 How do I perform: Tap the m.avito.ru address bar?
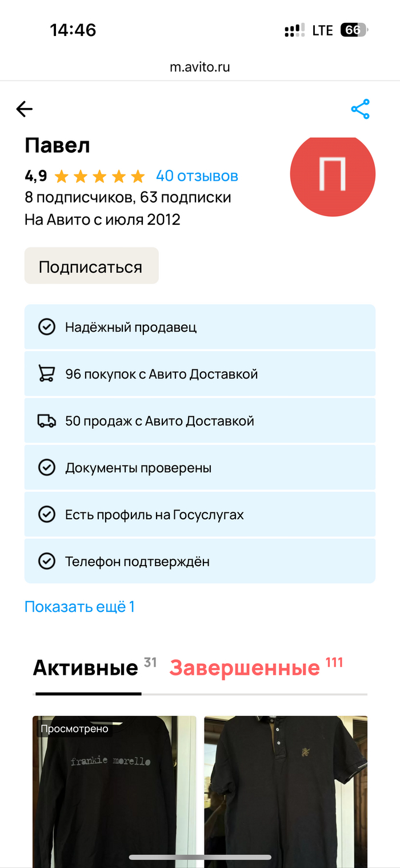(x=200, y=67)
